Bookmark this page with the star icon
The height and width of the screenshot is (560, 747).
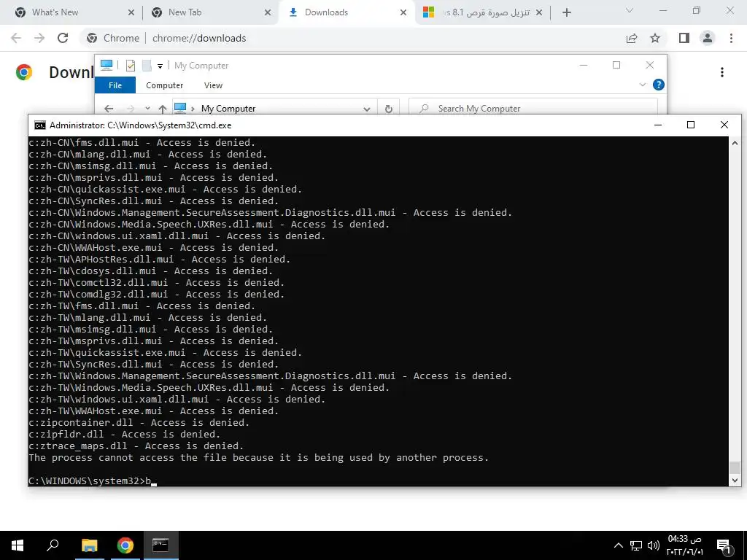click(655, 38)
